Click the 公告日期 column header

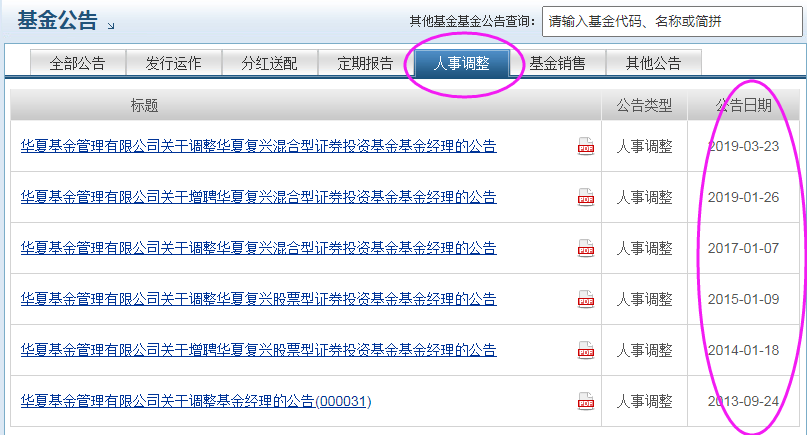743,106
